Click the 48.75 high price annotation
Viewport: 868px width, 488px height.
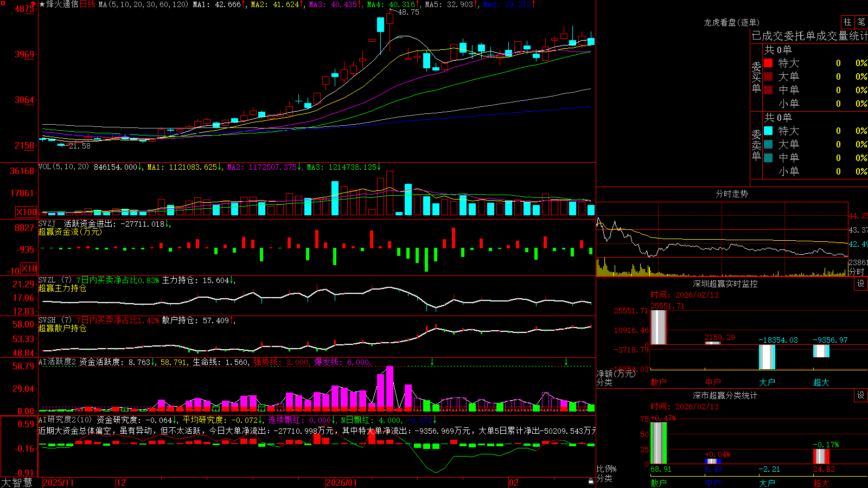[x=409, y=12]
